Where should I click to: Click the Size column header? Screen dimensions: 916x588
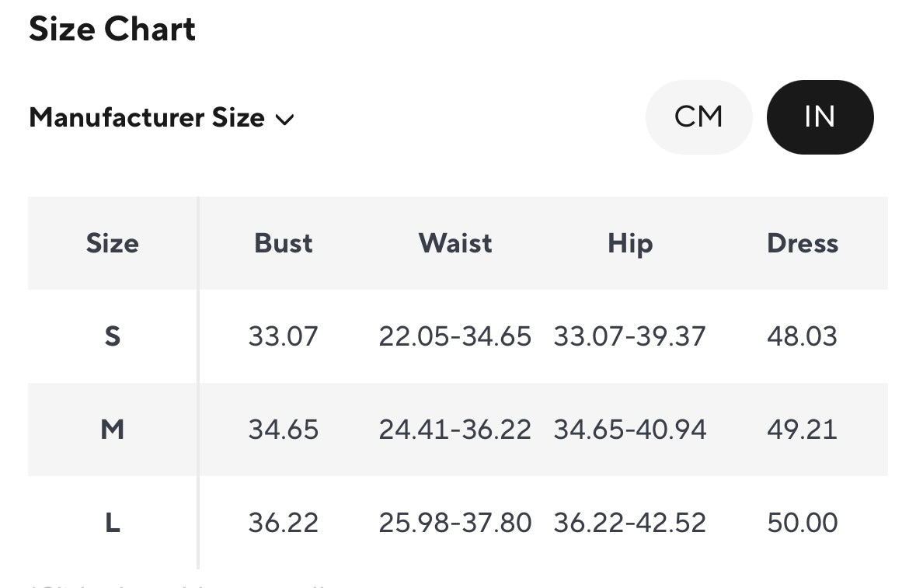coord(113,243)
